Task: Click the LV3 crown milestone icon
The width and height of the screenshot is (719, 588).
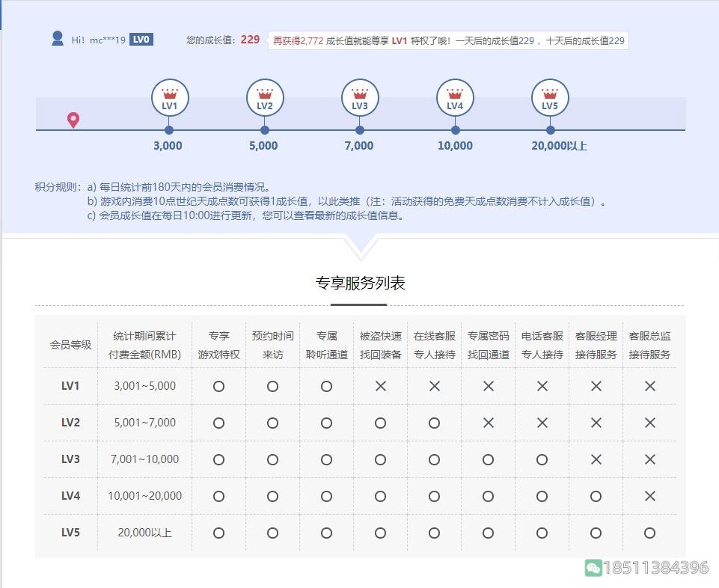Action: (x=359, y=96)
